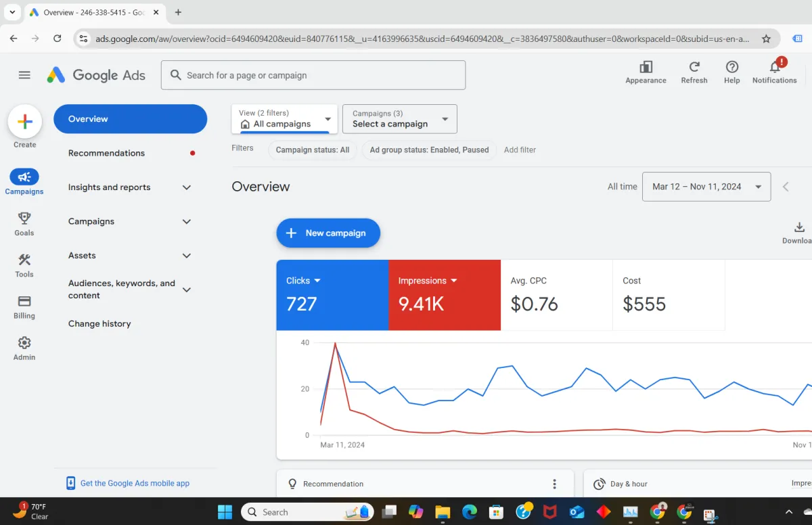Screen dimensions: 812x525
Task: Reload the page with browser reload button
Action: click(x=58, y=39)
